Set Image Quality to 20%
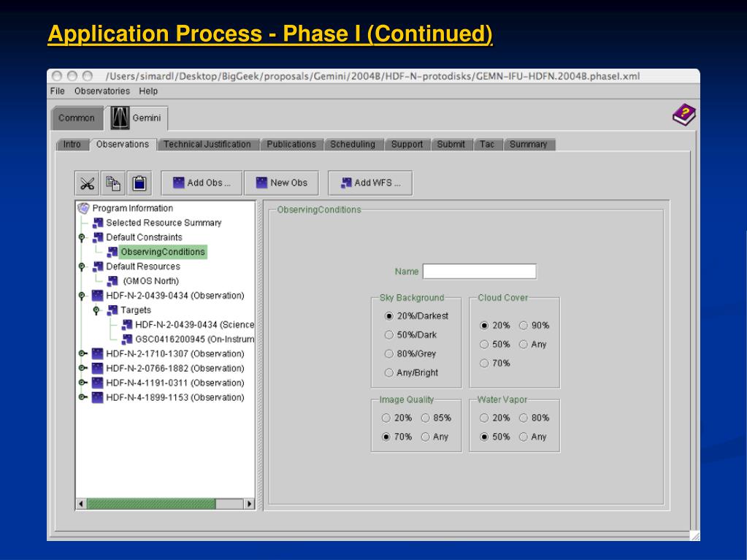The image size is (747, 560). (386, 418)
